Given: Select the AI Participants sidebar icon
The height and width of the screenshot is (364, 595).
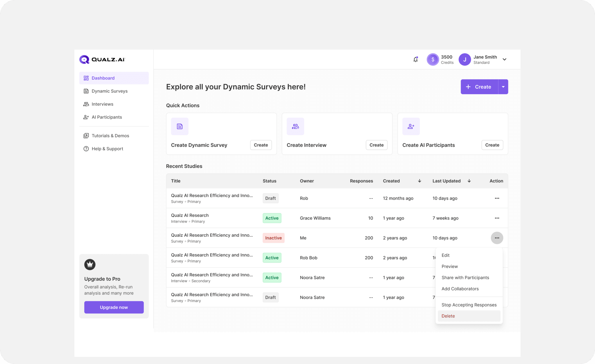Looking at the screenshot, I should tap(86, 117).
